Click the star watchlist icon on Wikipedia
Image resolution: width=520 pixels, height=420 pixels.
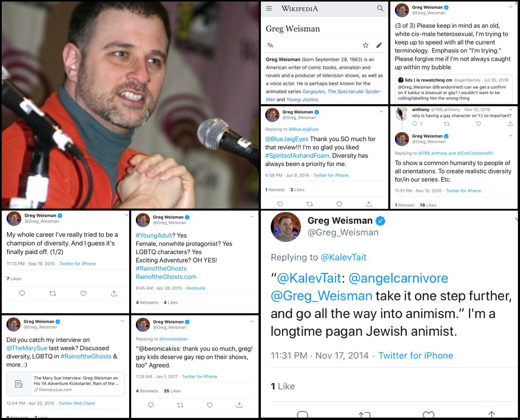coord(366,45)
